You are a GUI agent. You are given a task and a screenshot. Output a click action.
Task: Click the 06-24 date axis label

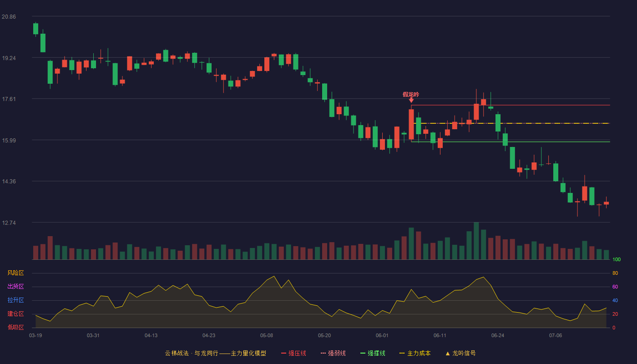coord(498,335)
